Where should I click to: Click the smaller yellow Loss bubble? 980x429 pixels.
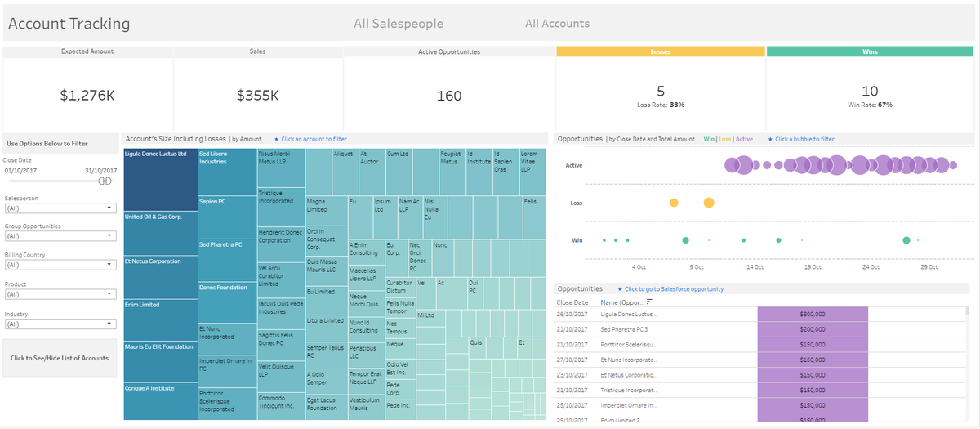click(x=674, y=203)
